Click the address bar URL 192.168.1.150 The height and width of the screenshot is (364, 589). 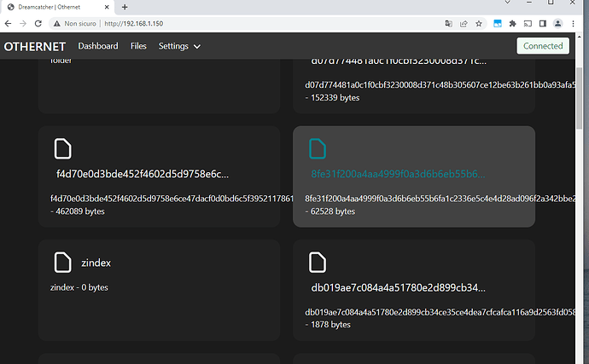[134, 24]
